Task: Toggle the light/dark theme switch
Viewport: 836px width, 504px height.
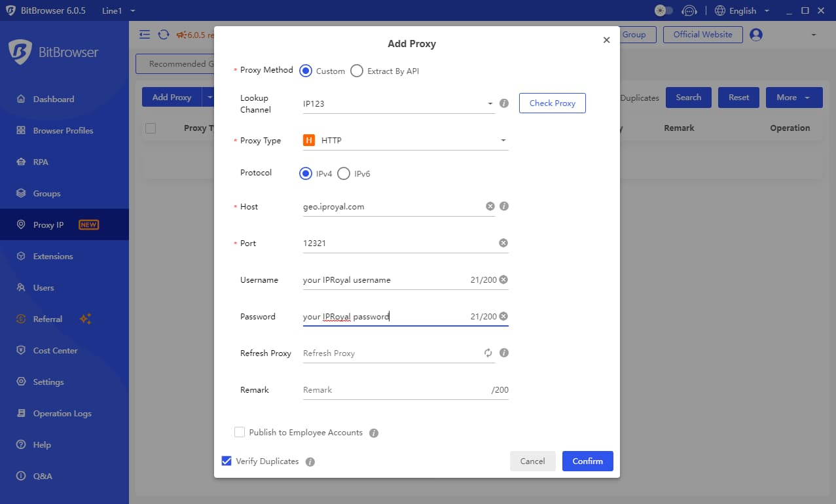Action: coord(663,10)
